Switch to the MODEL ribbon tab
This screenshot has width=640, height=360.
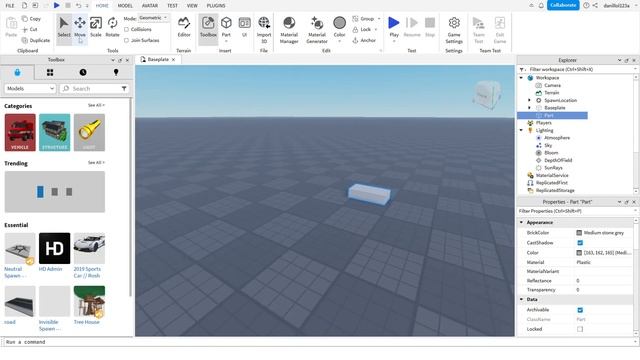(125, 6)
